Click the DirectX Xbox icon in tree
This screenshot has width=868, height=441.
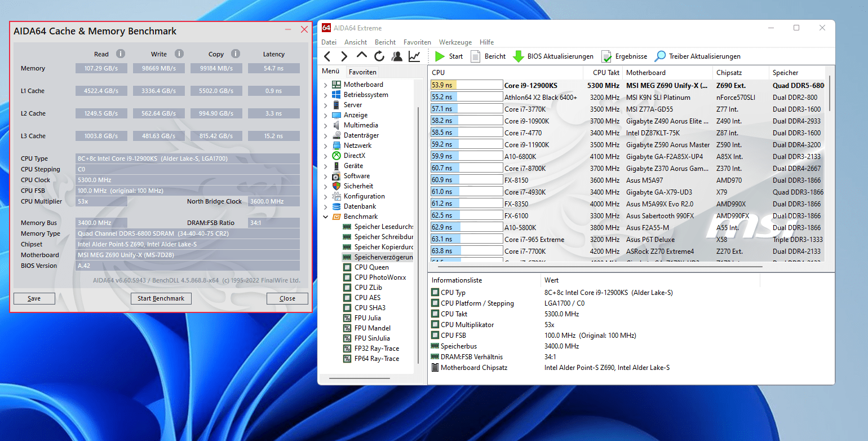coord(336,156)
